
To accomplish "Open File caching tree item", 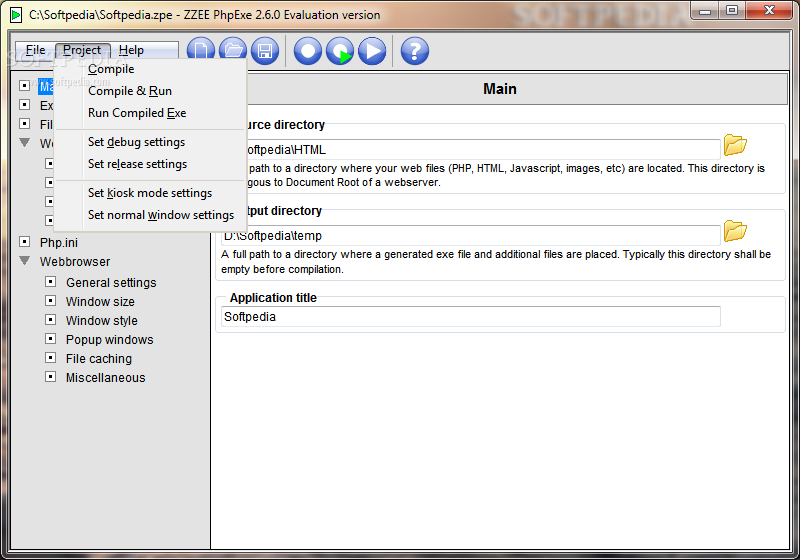I will (98, 359).
